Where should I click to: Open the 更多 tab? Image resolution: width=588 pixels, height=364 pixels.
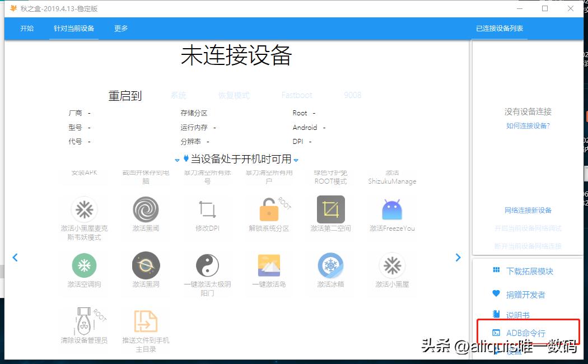[x=121, y=29]
